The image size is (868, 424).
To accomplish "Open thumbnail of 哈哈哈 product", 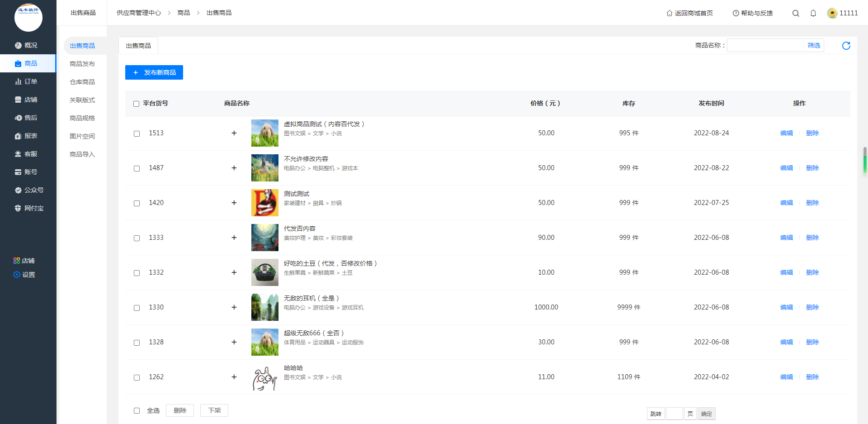I will 265,377.
